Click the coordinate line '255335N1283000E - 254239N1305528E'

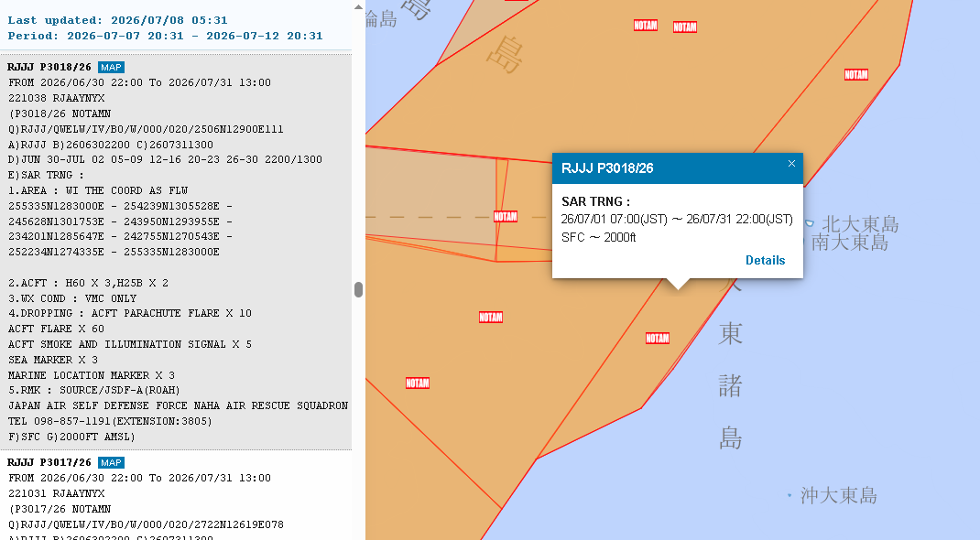point(120,206)
